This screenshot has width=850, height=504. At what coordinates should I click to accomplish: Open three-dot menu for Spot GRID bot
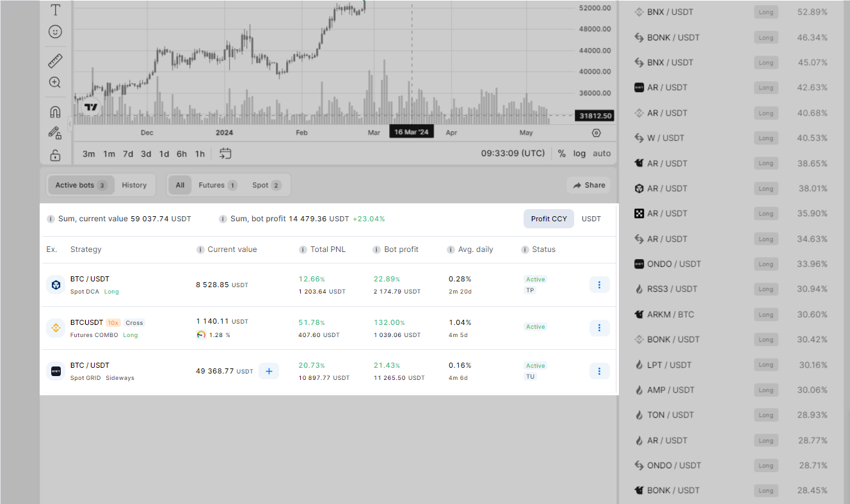pyautogui.click(x=599, y=371)
